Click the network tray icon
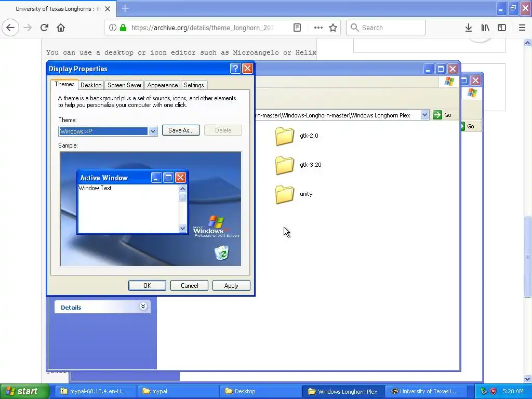The image size is (532, 399). click(484, 391)
